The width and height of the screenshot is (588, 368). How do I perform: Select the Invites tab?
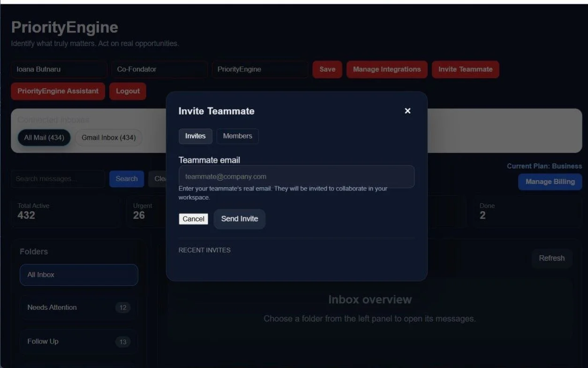pyautogui.click(x=196, y=136)
